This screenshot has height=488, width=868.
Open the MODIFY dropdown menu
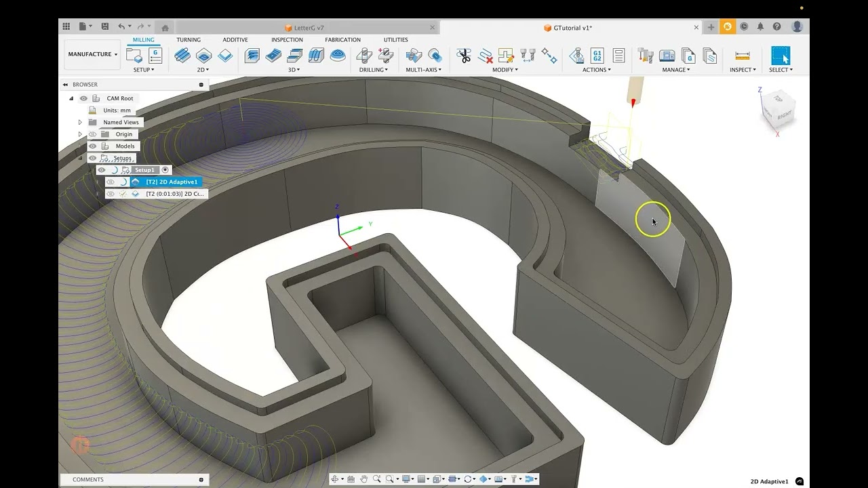(505, 70)
